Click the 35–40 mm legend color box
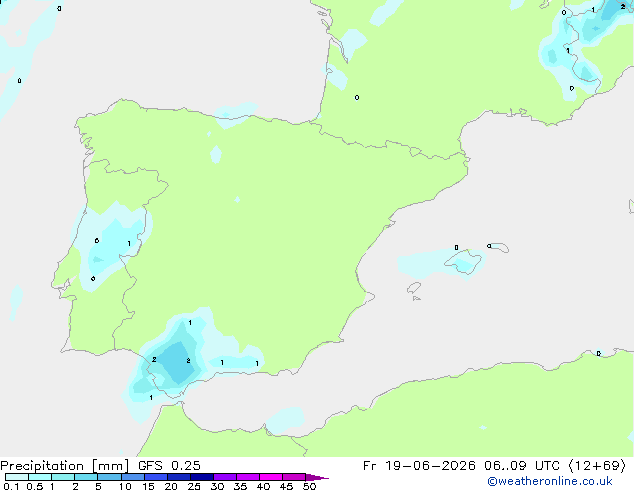634x490 pixels. pos(248,477)
